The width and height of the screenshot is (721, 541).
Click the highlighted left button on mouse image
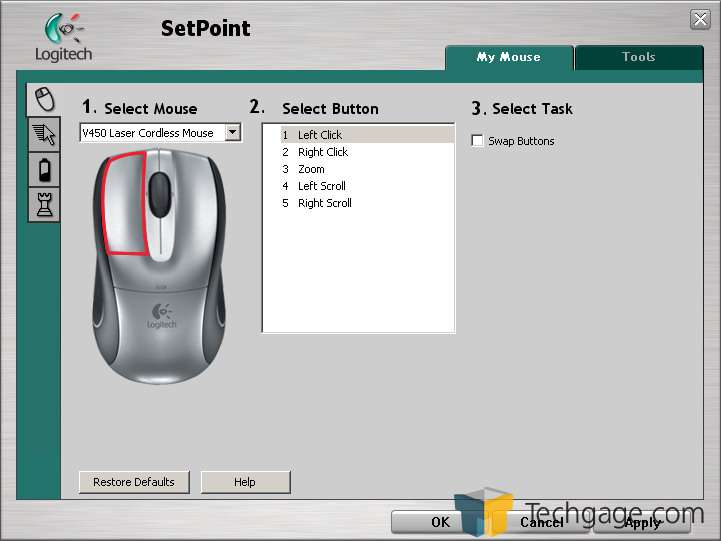pyautogui.click(x=122, y=200)
